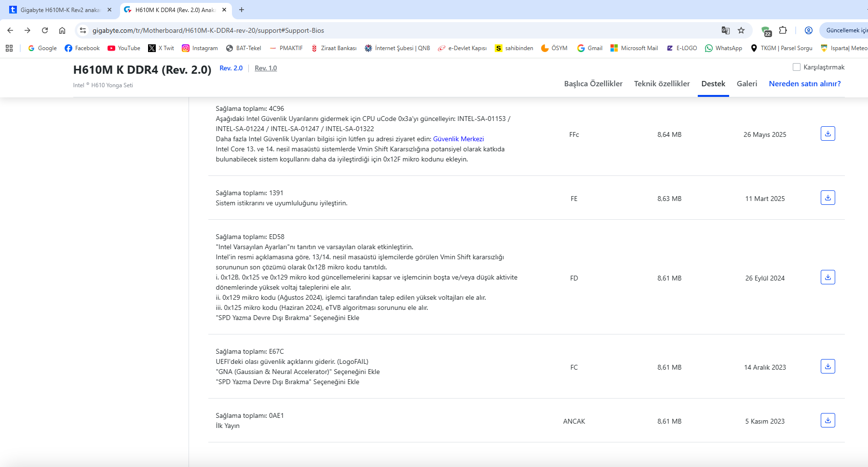Download the FE BIOS version
868x467 pixels.
[827, 198]
